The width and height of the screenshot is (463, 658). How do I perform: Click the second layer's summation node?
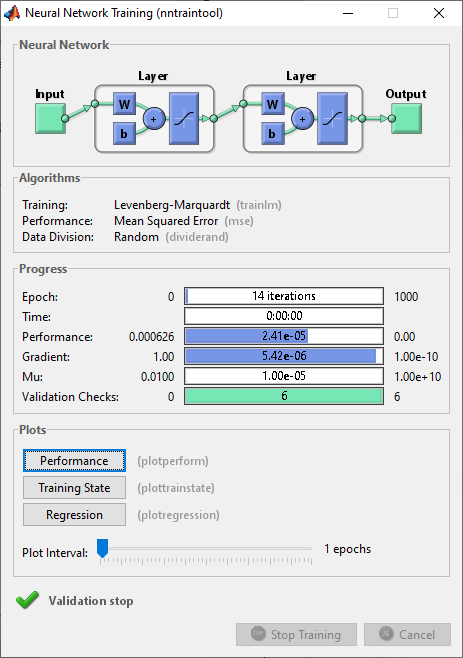[x=302, y=119]
